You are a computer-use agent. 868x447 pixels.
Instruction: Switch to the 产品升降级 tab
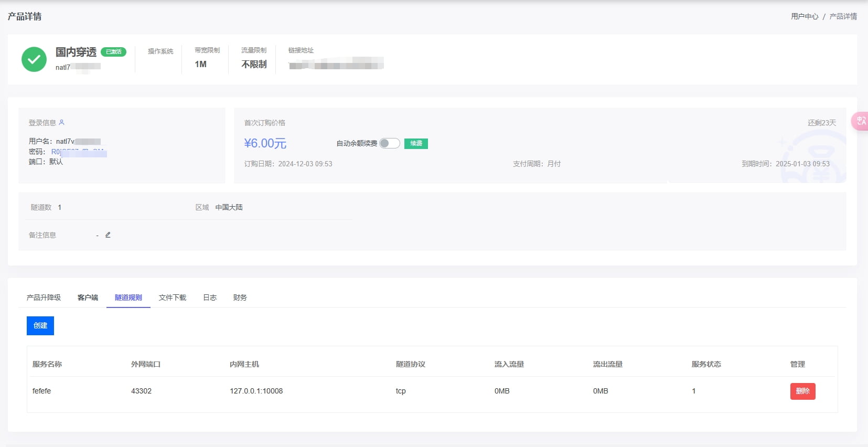(x=44, y=297)
